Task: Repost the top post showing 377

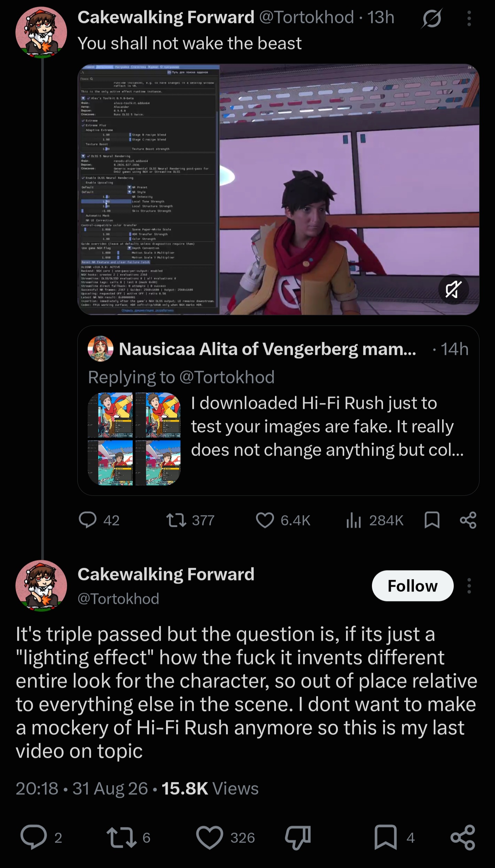Action: click(x=190, y=520)
